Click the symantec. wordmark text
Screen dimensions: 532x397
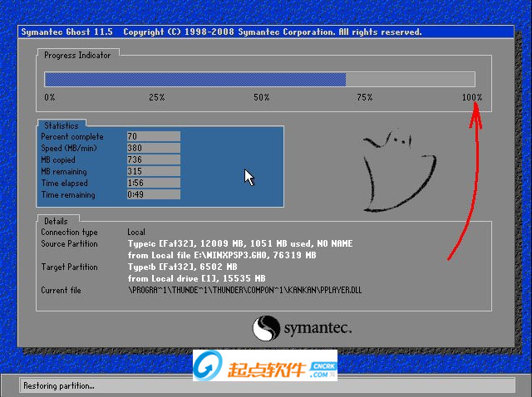pos(318,328)
